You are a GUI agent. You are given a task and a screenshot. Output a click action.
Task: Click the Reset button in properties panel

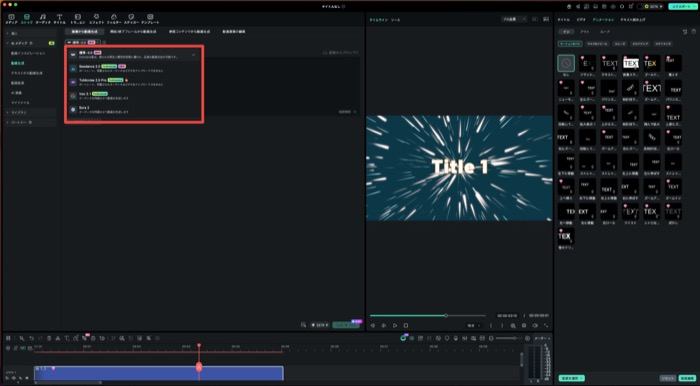[668, 378]
